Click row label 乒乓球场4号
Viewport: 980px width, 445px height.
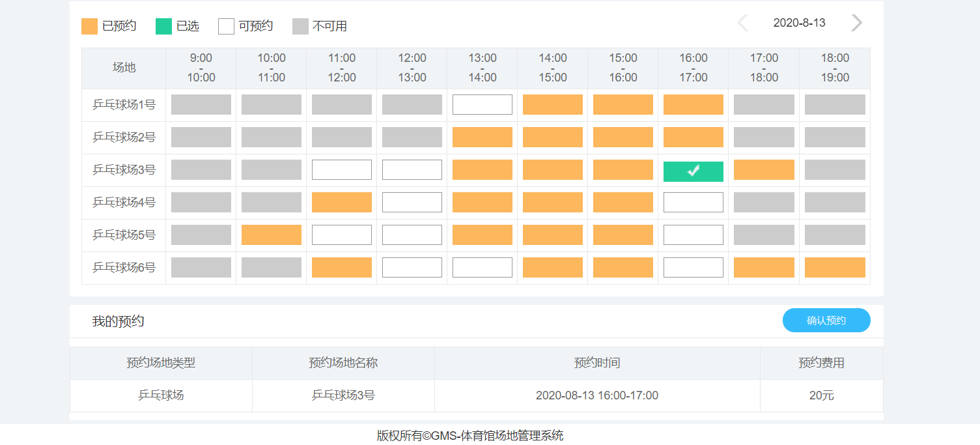click(x=124, y=203)
